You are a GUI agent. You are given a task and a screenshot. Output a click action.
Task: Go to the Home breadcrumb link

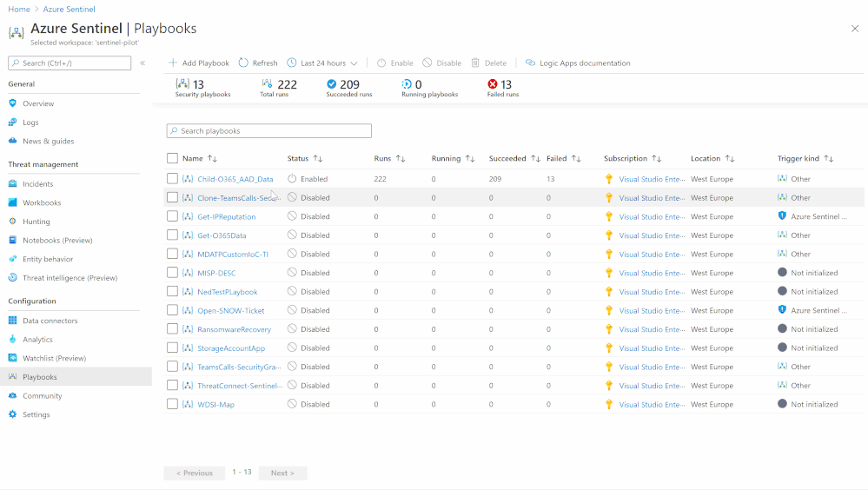pos(19,9)
